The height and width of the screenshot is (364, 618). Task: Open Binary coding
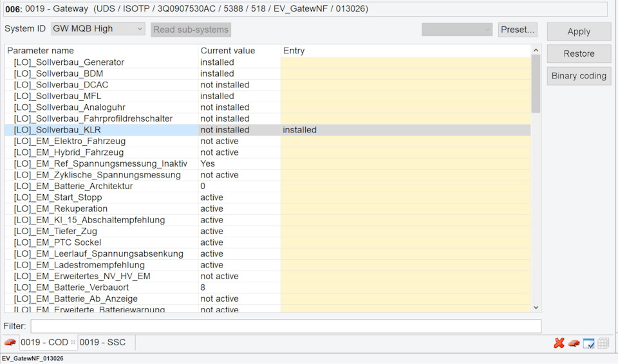579,76
